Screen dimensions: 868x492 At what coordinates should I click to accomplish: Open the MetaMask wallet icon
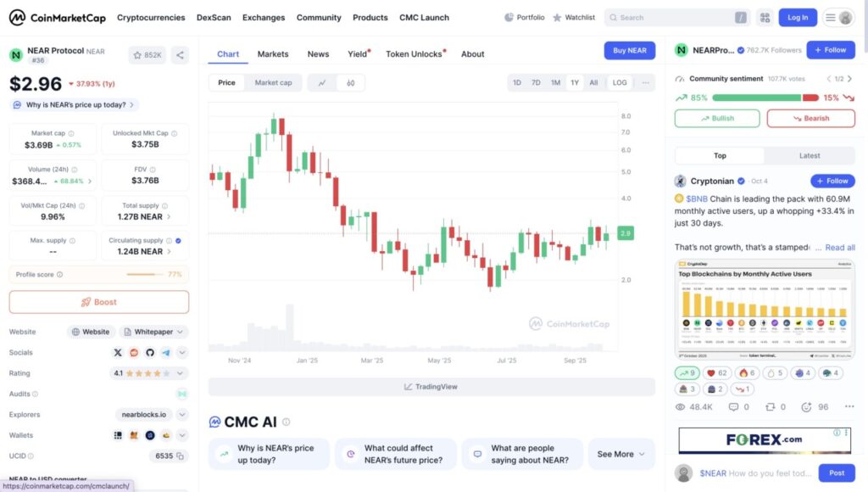(x=134, y=435)
